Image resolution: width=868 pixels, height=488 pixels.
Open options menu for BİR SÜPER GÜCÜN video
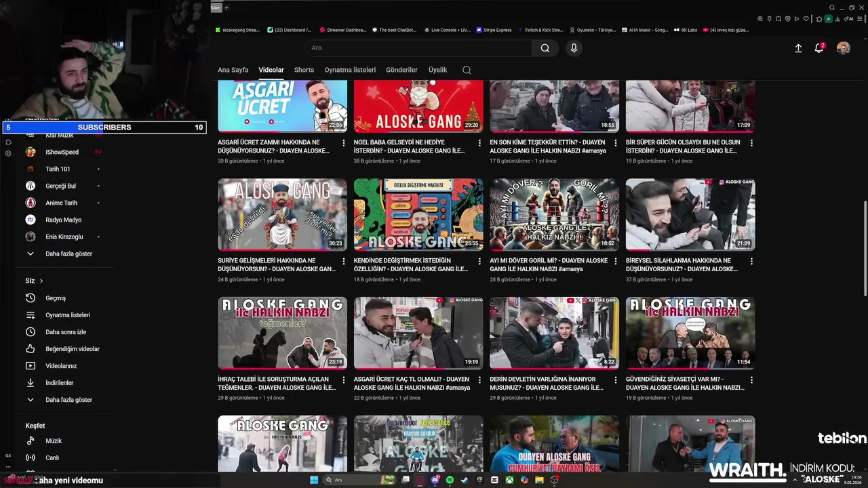coord(751,143)
